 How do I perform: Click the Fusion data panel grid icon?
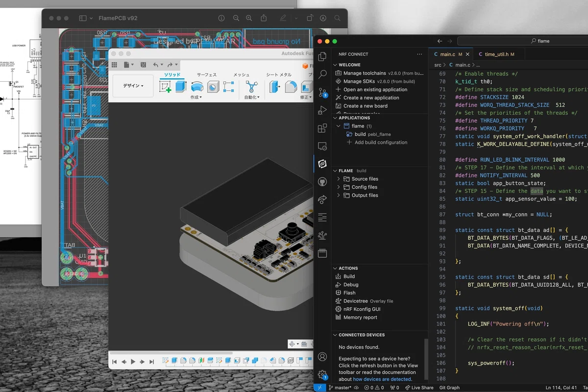pyautogui.click(x=114, y=65)
